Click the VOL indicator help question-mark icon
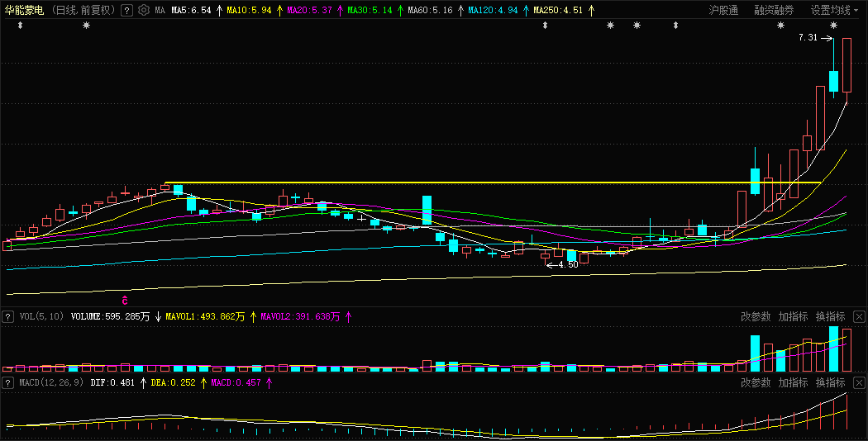Image resolution: width=868 pixels, height=441 pixels. click(7, 316)
